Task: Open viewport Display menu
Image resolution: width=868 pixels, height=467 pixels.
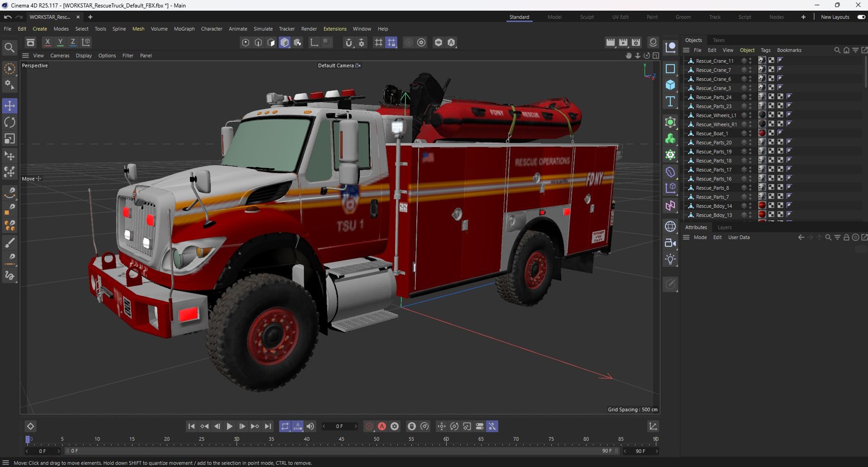Action: click(84, 56)
